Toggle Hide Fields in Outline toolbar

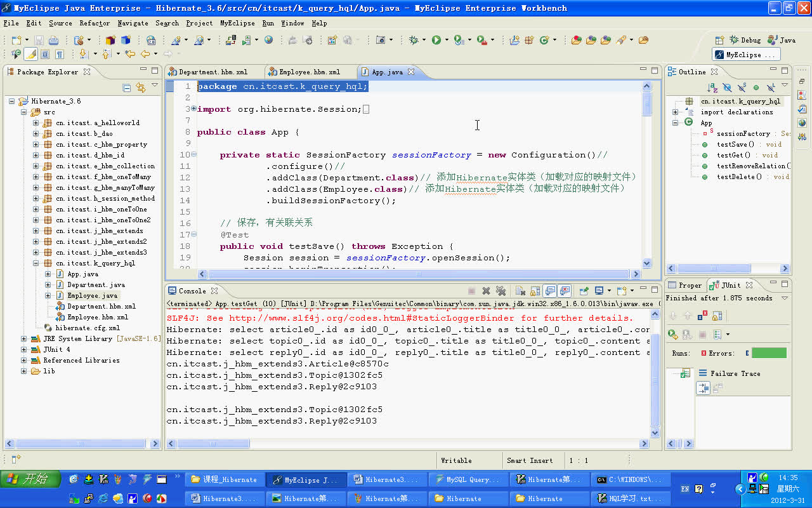pyautogui.click(x=727, y=88)
